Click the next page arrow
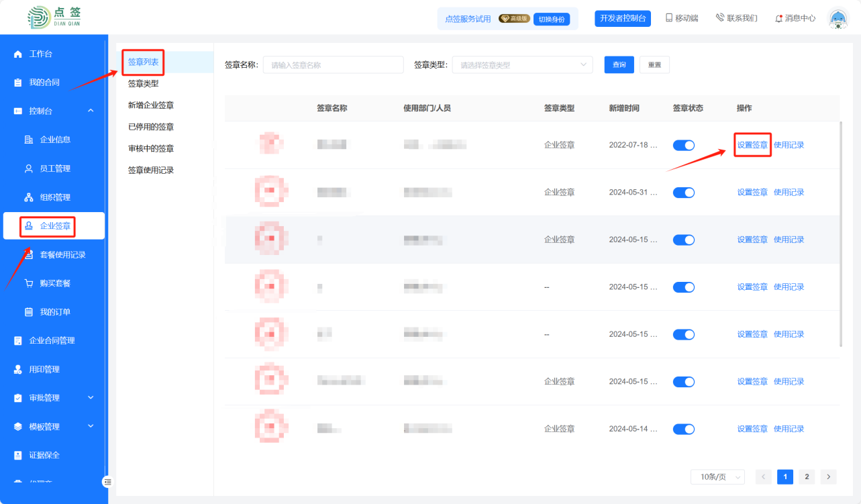 coord(829,476)
